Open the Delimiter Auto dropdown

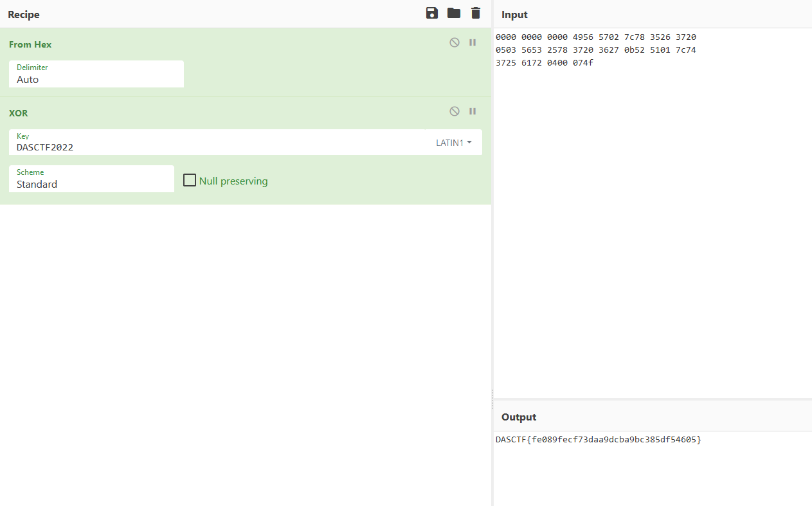[96, 74]
